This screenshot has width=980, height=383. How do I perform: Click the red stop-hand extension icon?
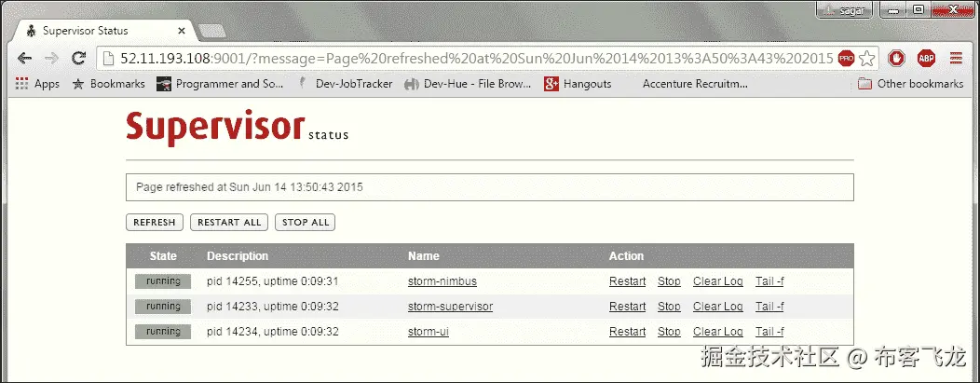point(897,59)
